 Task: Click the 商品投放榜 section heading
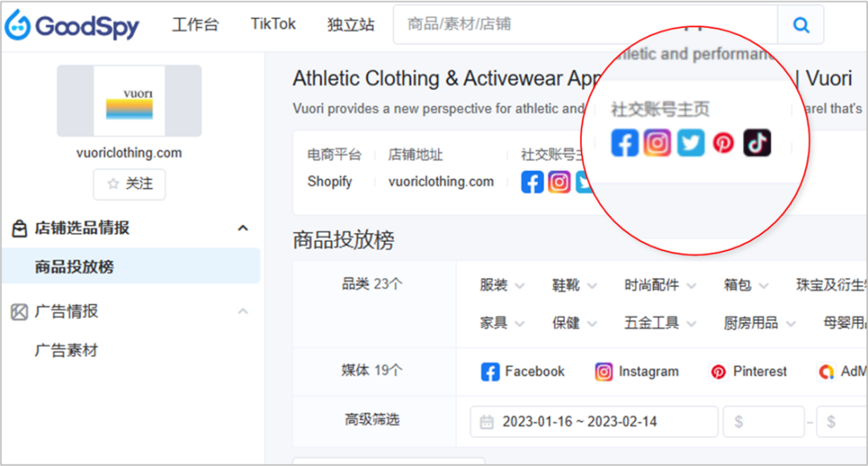(343, 240)
